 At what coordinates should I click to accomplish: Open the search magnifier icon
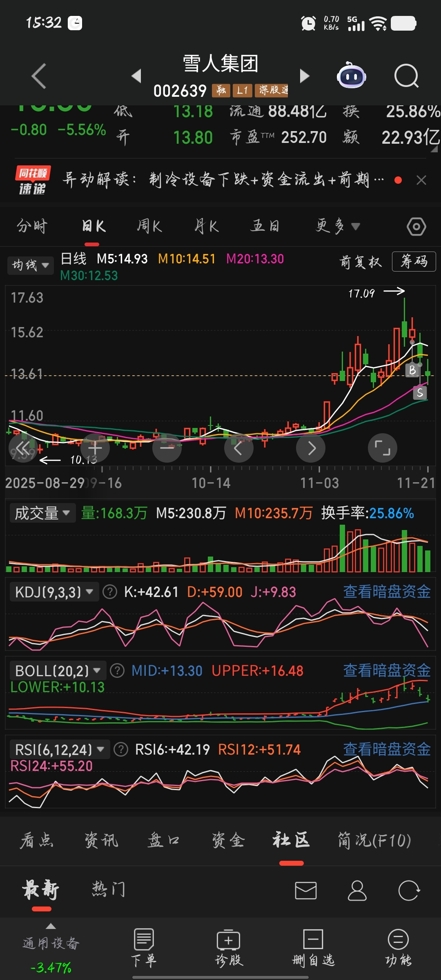tap(406, 76)
